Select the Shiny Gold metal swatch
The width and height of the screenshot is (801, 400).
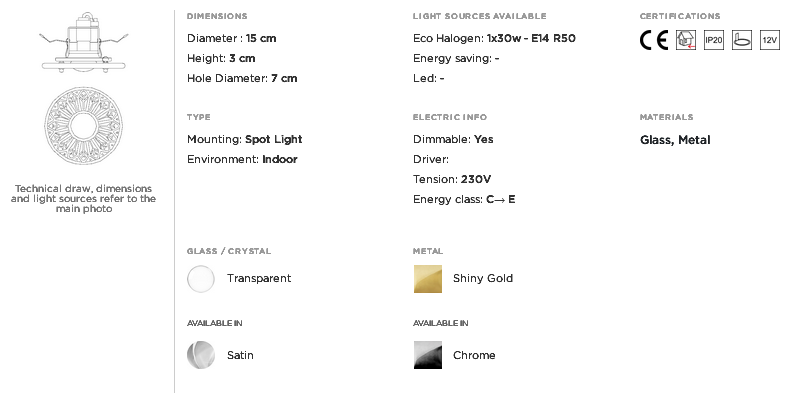coord(428,279)
